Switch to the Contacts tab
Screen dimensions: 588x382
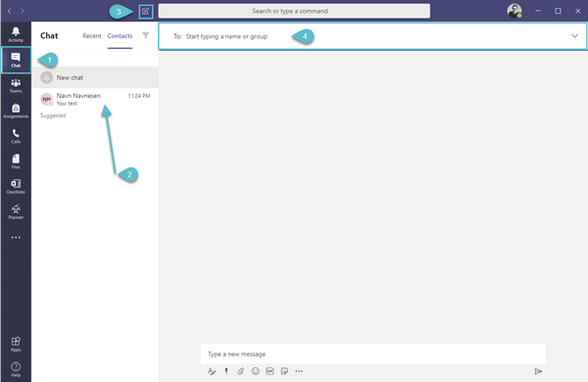[x=120, y=36]
